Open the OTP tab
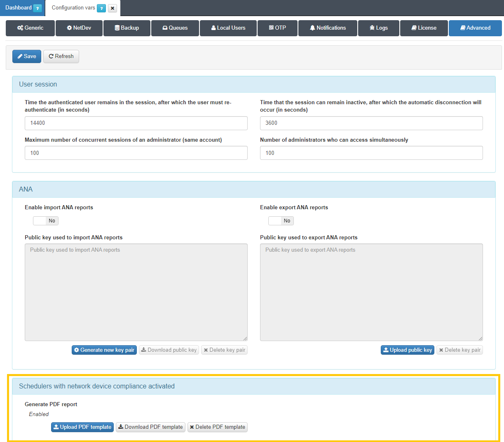The height and width of the screenshot is (442, 504). (x=277, y=28)
